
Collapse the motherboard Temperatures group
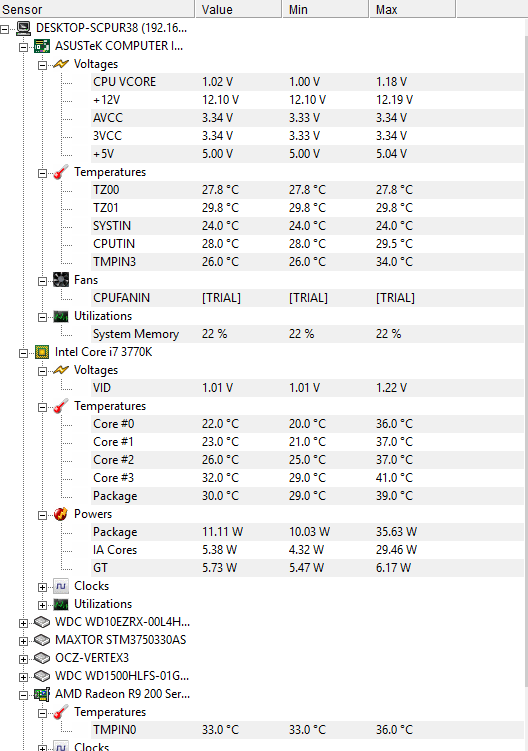tap(43, 173)
